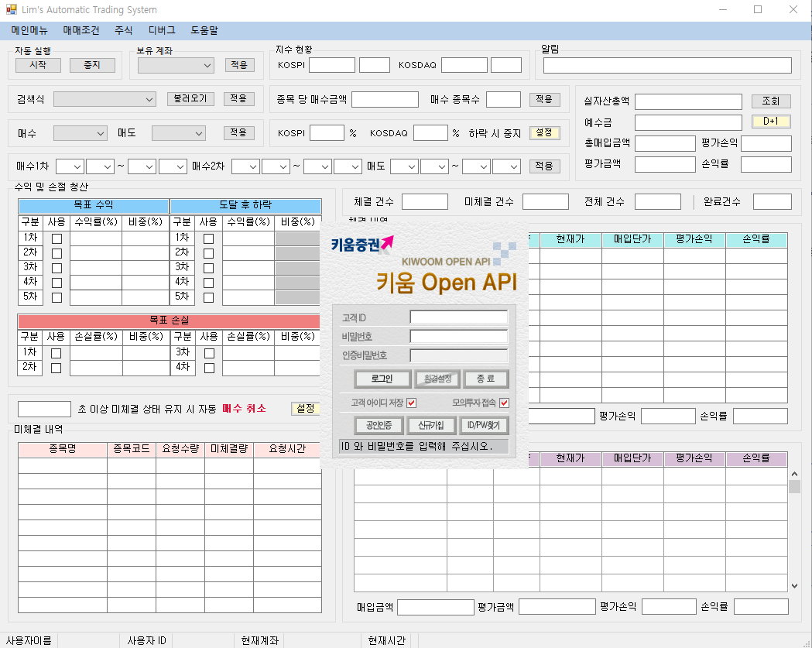
Task: Click the blue 목표 수익 header
Action: (x=94, y=206)
